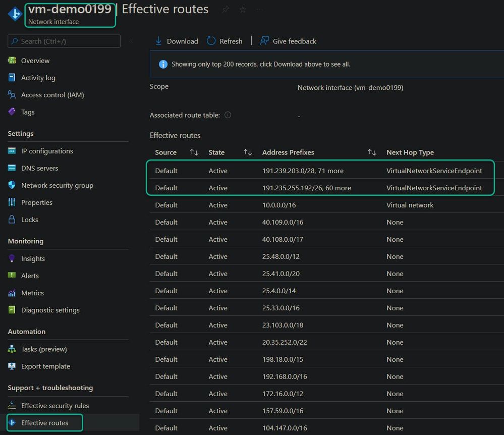Click the Tags icon in the sidebar
The width and height of the screenshot is (504, 435).
(12, 112)
